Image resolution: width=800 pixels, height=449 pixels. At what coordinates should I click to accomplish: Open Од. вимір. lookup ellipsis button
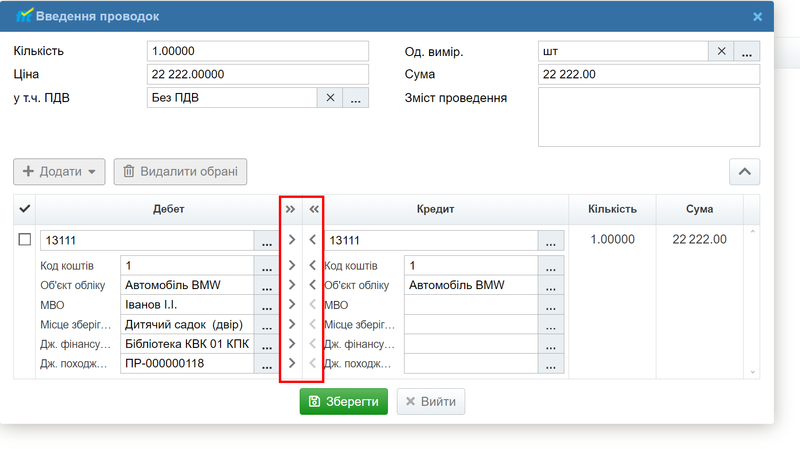(x=746, y=52)
